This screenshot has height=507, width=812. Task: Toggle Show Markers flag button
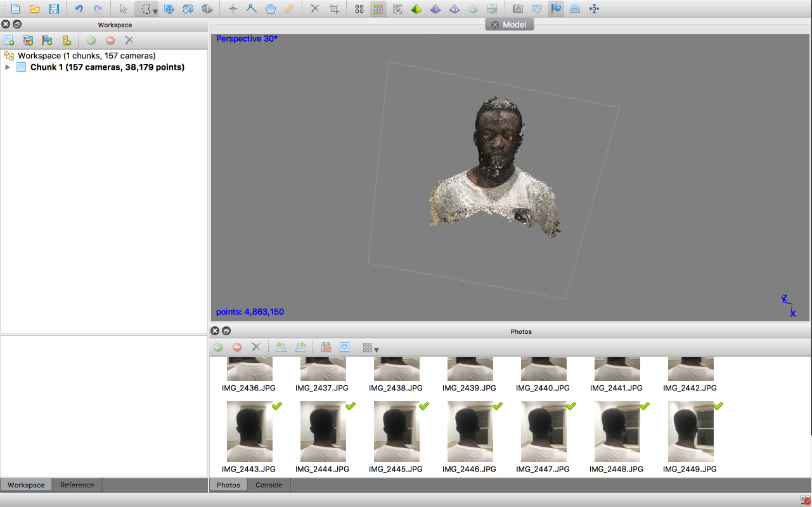556,9
